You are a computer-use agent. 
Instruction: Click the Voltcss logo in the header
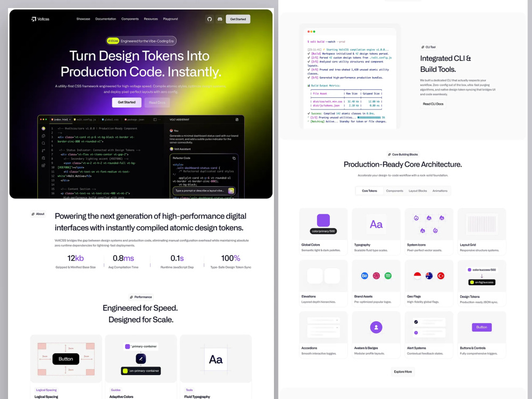click(x=40, y=19)
